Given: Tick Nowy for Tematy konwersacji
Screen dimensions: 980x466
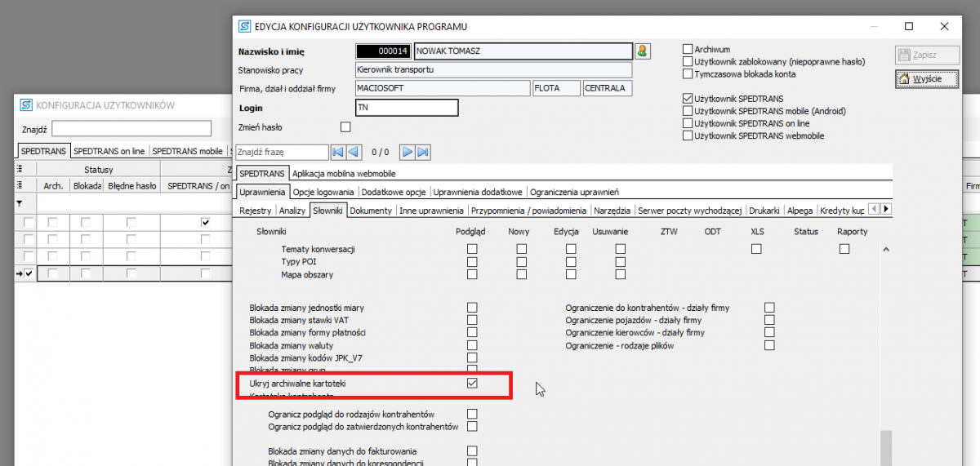Looking at the screenshot, I should click(x=521, y=249).
